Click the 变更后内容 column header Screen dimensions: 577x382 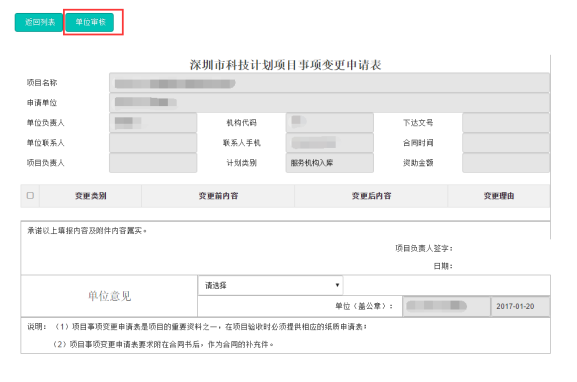tap(371, 196)
